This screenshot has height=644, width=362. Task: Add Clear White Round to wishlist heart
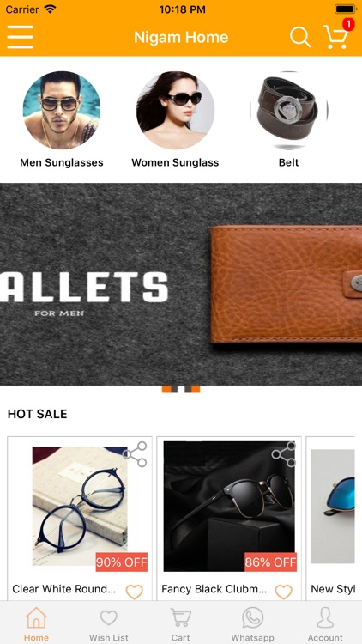click(134, 592)
